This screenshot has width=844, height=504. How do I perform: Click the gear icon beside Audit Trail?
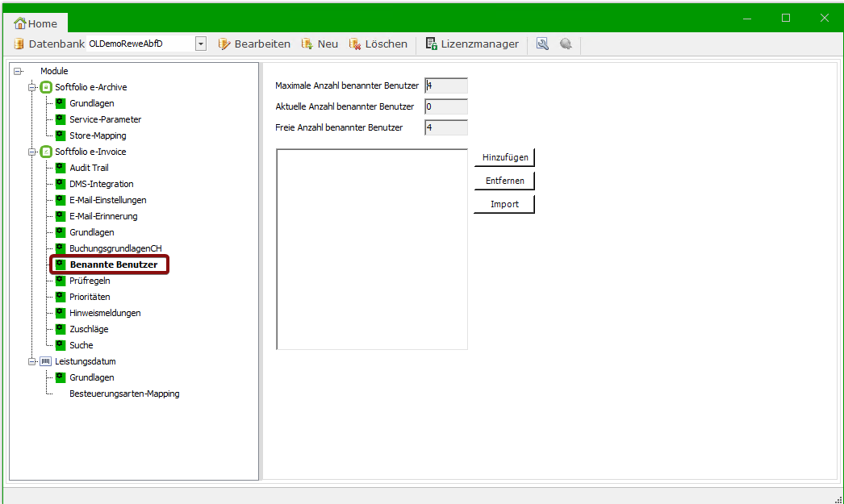click(60, 168)
